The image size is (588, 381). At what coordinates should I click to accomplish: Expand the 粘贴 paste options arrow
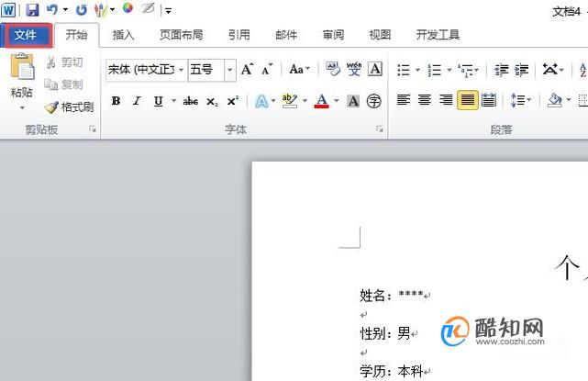[22, 108]
